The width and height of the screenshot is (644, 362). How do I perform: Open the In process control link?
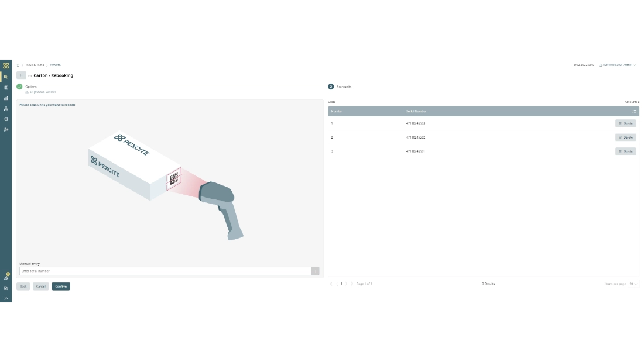(x=43, y=92)
